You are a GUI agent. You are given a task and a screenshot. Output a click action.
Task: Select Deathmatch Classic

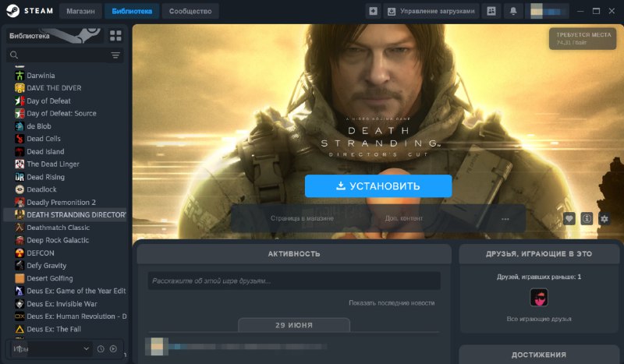[58, 228]
